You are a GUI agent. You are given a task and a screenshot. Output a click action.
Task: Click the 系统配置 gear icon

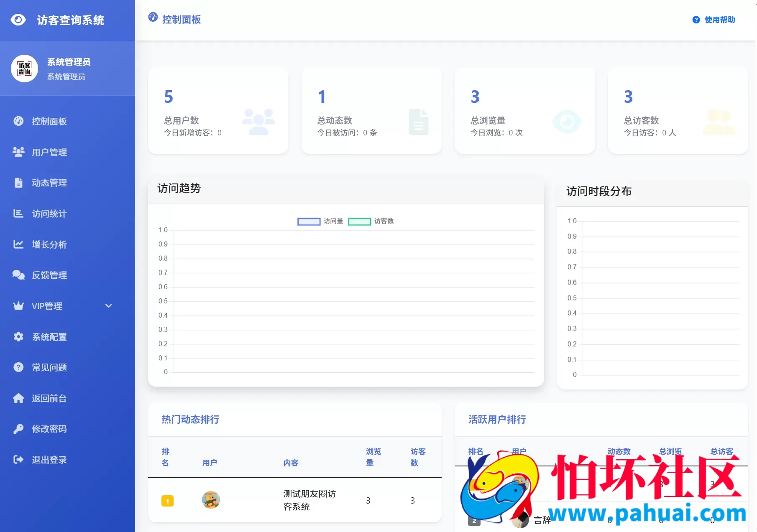coord(18,336)
